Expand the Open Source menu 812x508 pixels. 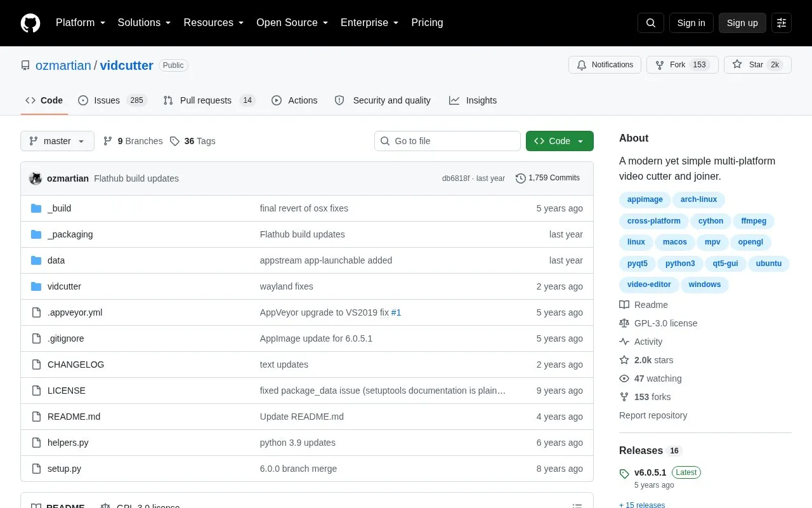click(292, 23)
